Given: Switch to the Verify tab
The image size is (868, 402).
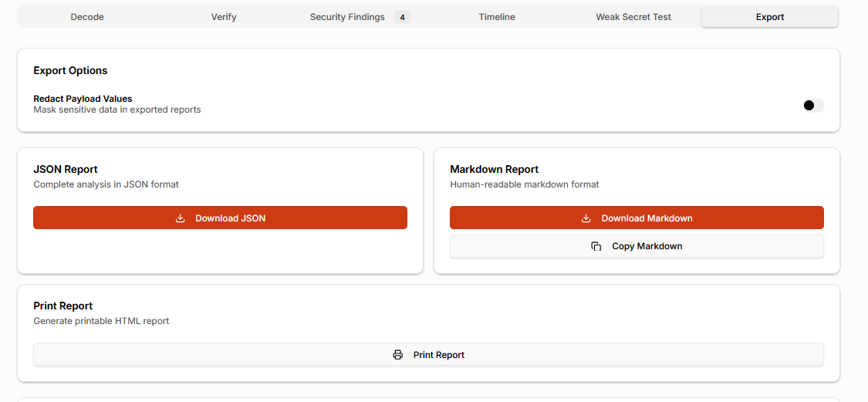Looking at the screenshot, I should (x=224, y=17).
